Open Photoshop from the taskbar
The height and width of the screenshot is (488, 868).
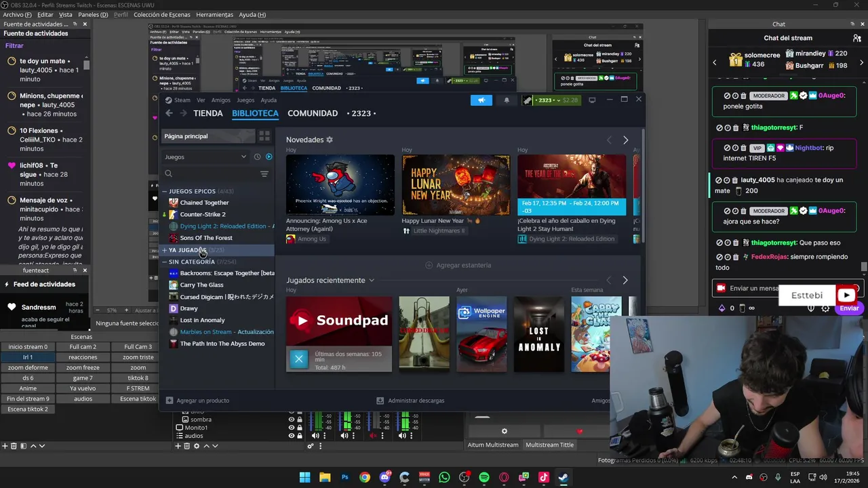tap(344, 477)
